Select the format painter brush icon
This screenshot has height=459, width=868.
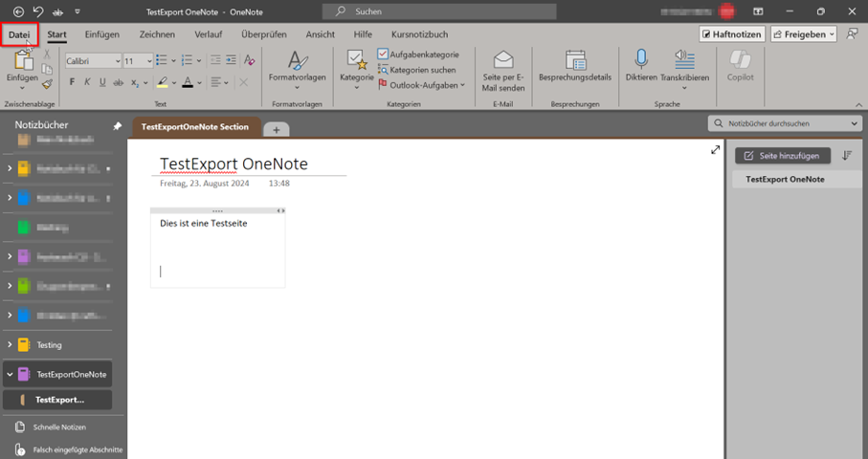tap(47, 84)
